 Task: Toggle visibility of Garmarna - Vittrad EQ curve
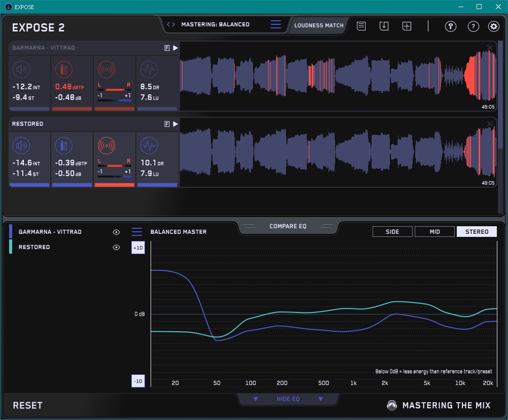click(116, 232)
